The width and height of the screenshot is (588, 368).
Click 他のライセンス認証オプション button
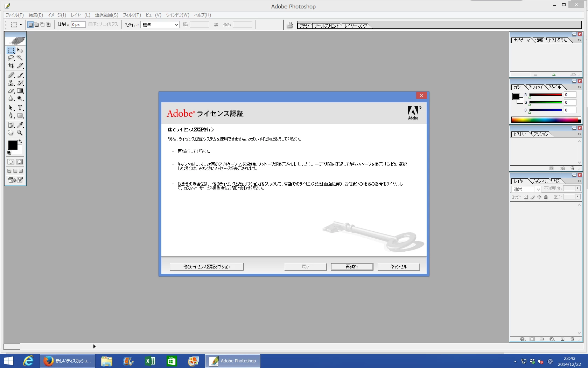pos(206,267)
